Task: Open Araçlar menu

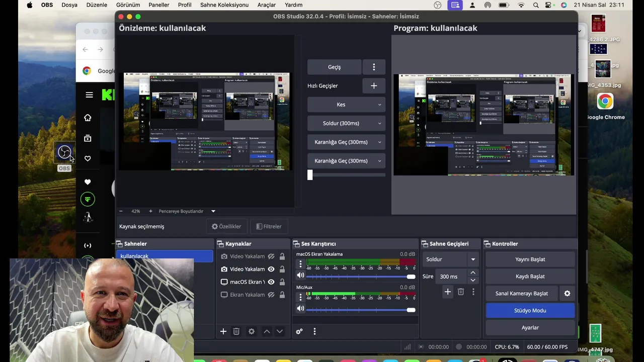Action: (x=266, y=5)
